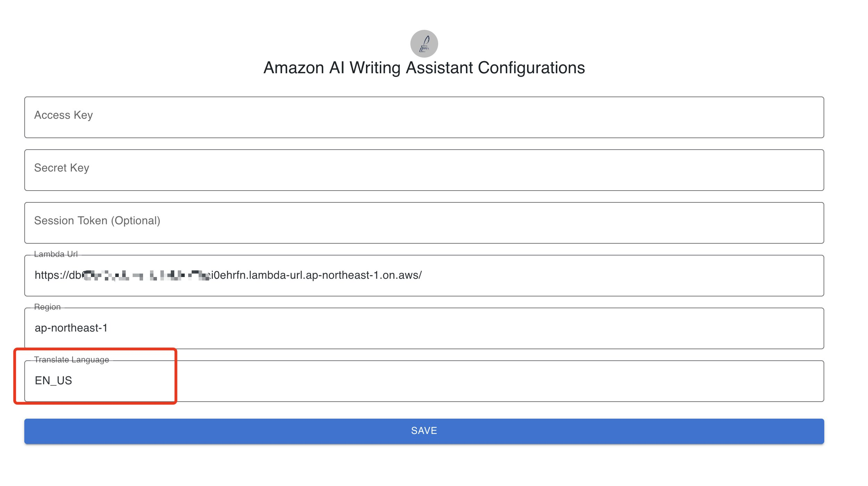Viewport: 868px width, 486px height.
Task: Click the "Lambda Url" floating label
Action: click(56, 254)
